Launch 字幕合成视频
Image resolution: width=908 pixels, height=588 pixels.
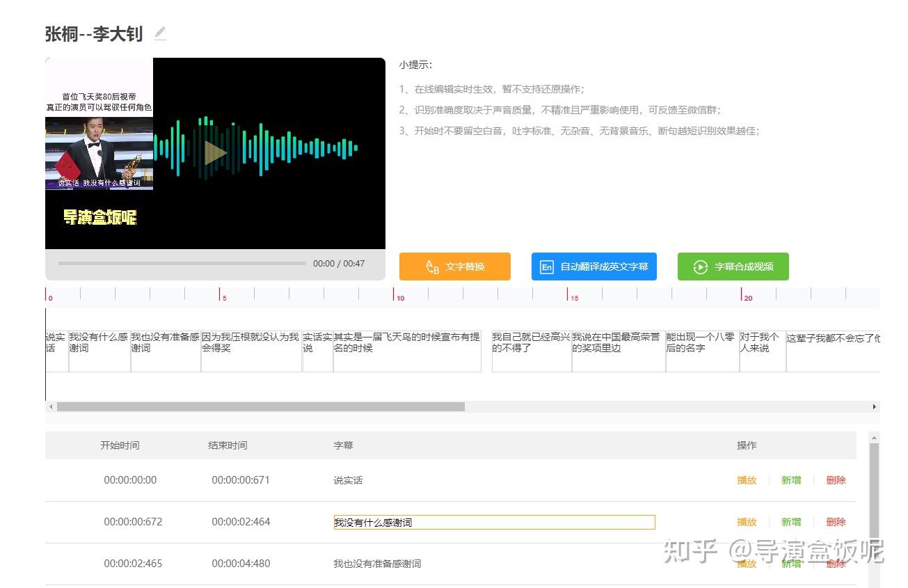(733, 267)
